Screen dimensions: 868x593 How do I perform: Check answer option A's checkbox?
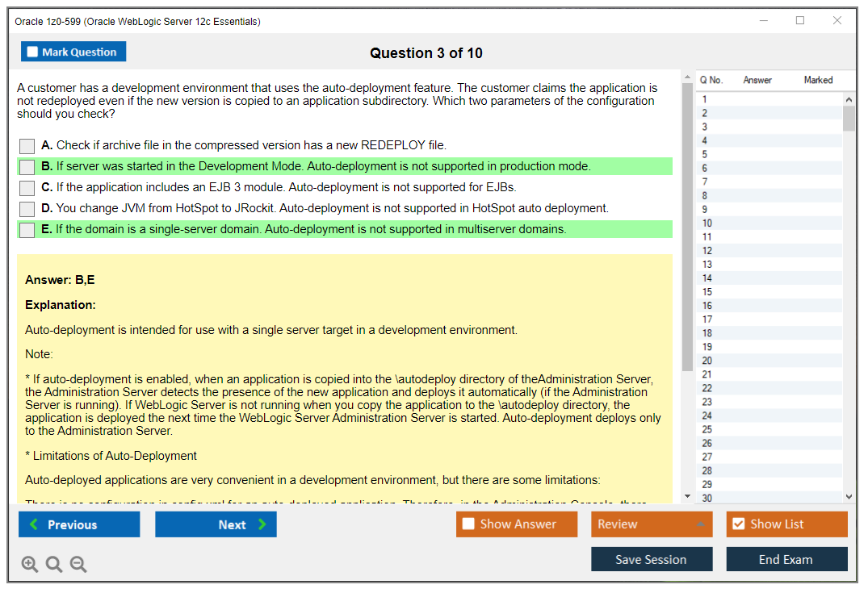(25, 146)
